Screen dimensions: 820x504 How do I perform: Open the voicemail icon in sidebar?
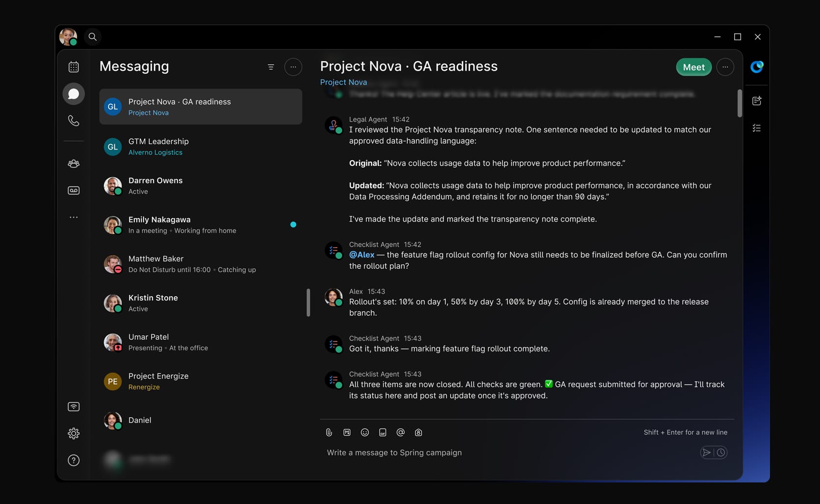[x=74, y=190]
